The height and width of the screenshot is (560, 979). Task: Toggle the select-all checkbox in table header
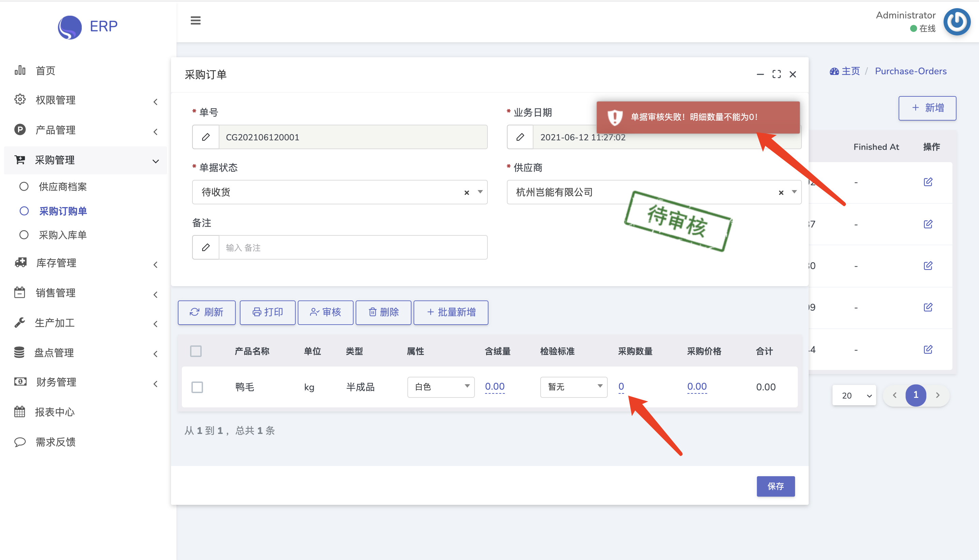coord(196,351)
